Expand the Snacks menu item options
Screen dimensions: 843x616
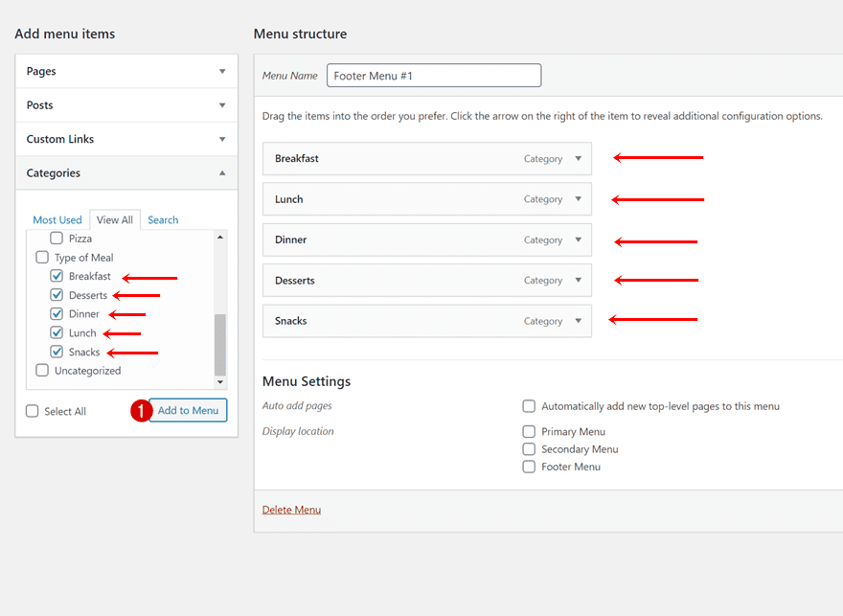(580, 321)
